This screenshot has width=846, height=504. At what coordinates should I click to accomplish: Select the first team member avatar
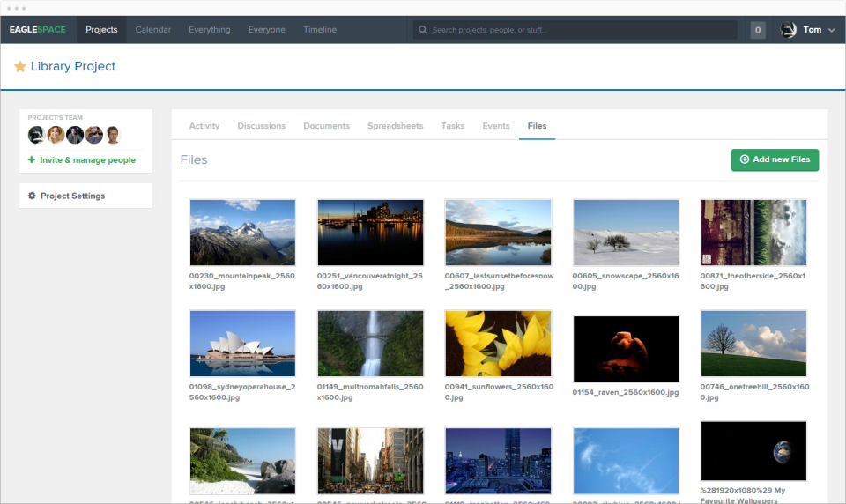[36, 134]
